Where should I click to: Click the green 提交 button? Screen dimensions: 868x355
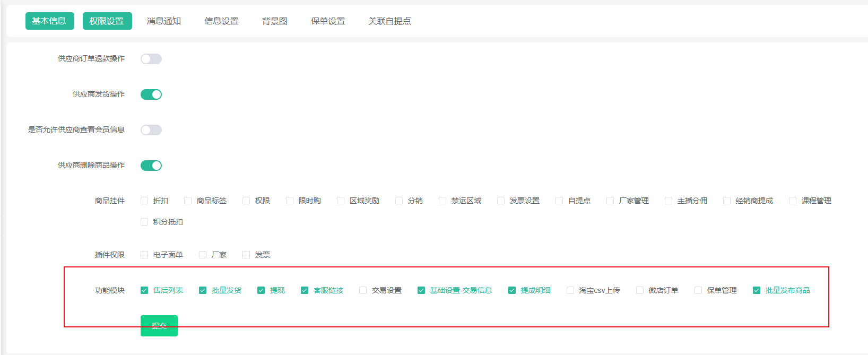[x=159, y=325]
